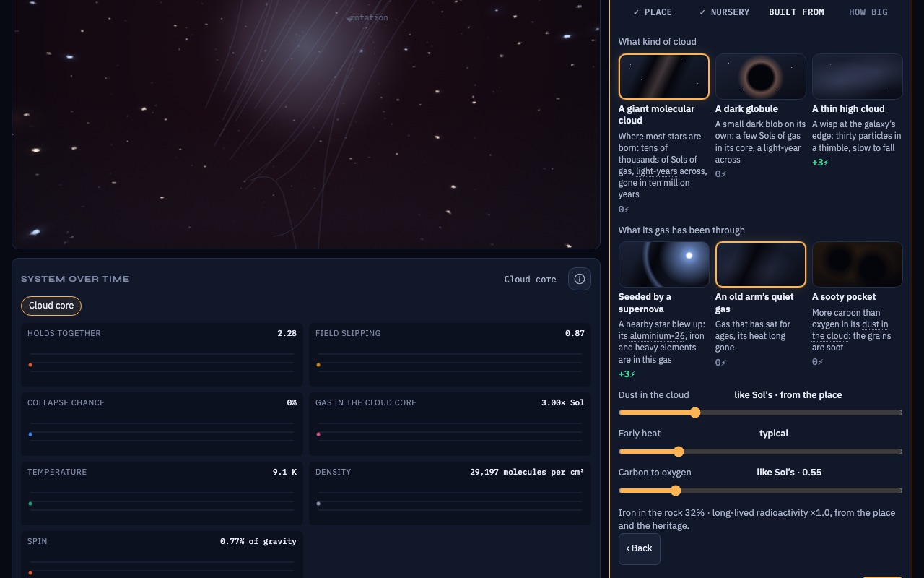Click the 'A giant molecular cloud' title
This screenshot has width=924, height=578.
(656, 115)
